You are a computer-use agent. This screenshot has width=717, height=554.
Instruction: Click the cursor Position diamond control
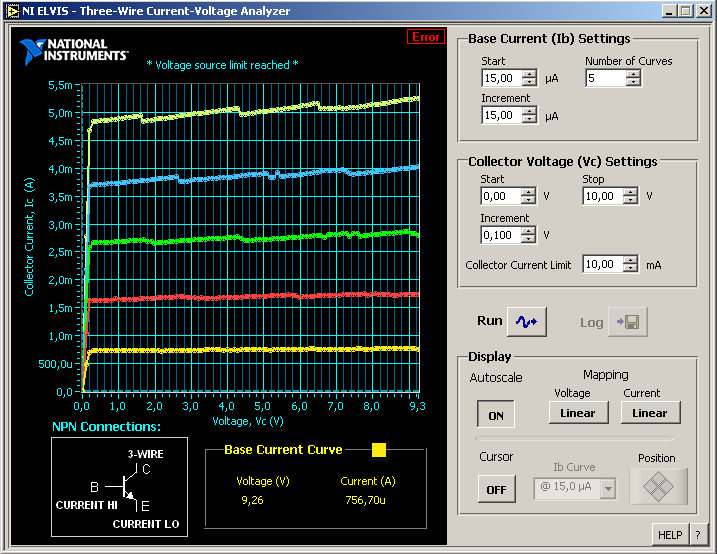point(659,486)
